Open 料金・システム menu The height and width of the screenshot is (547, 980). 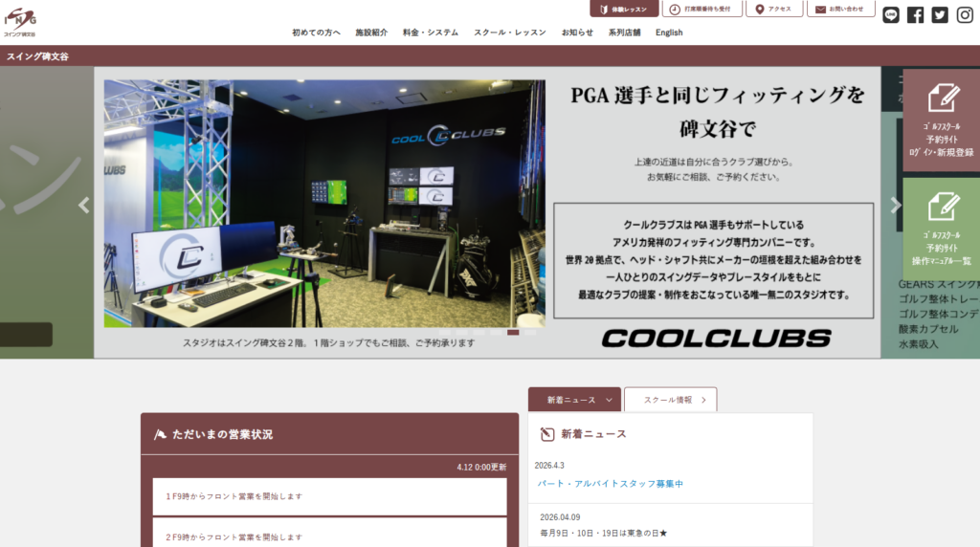pos(430,33)
